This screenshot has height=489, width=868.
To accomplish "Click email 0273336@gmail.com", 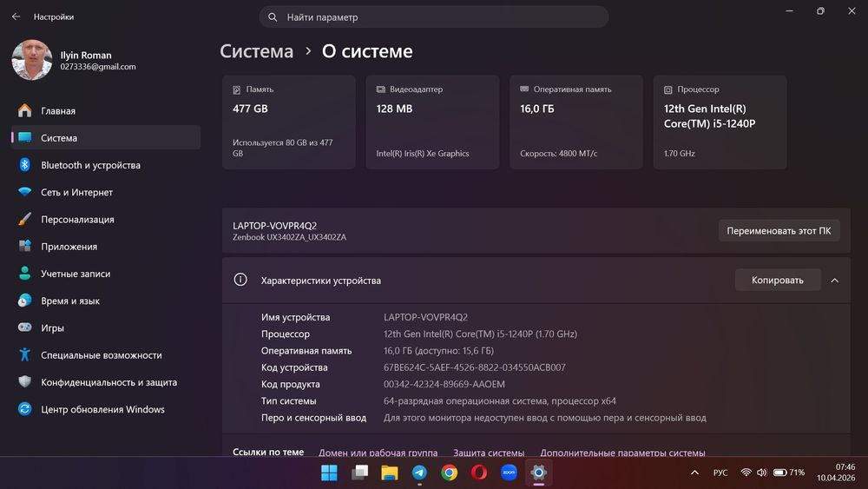I will coord(98,67).
